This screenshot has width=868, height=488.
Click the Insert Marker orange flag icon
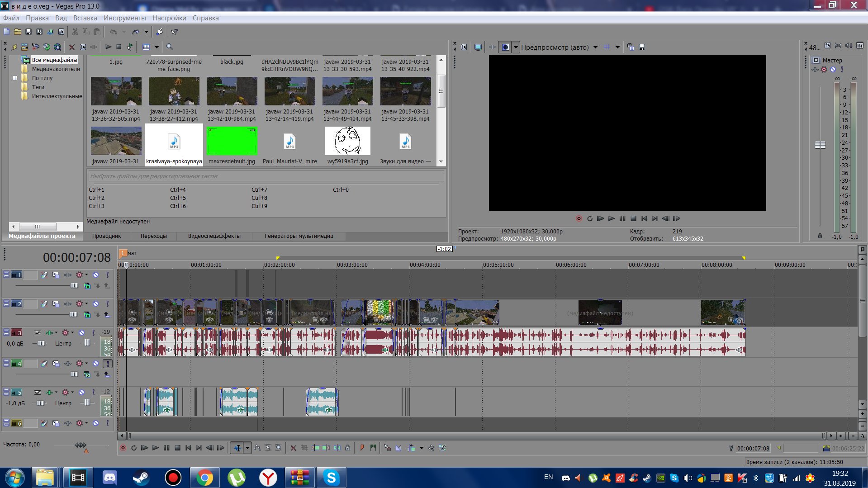coord(362,448)
